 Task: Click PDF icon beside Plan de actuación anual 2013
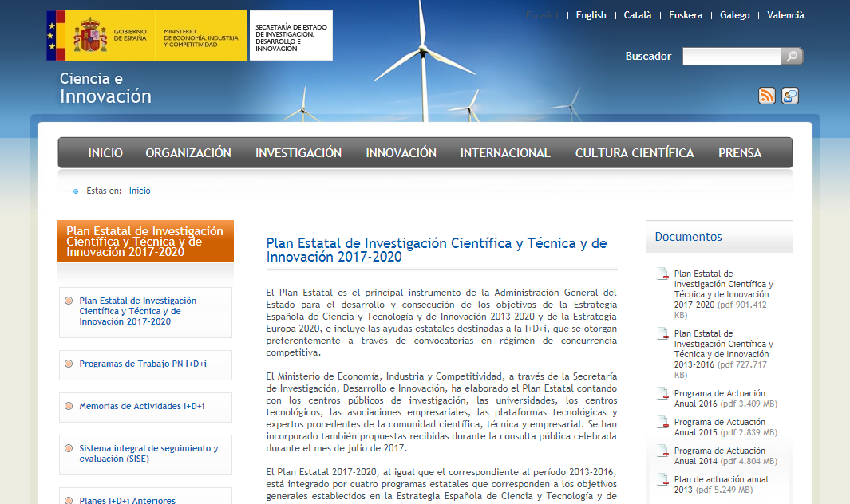(662, 480)
